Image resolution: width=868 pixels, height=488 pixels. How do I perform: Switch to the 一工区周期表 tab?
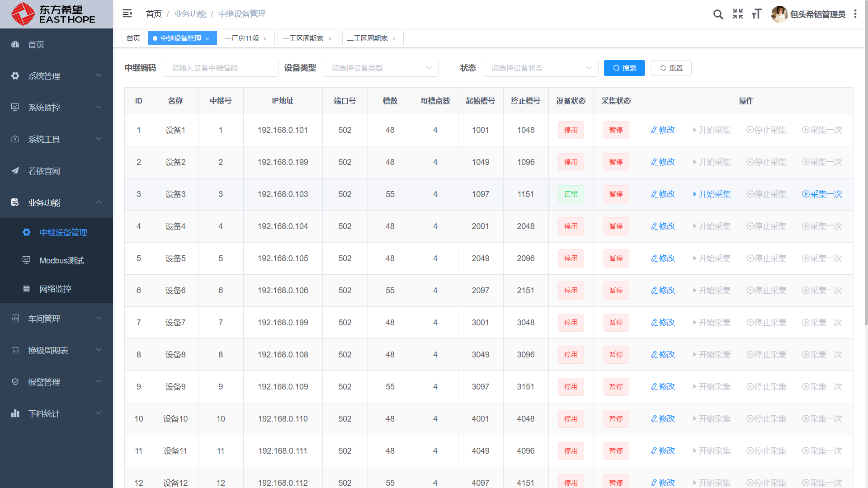[x=303, y=38]
